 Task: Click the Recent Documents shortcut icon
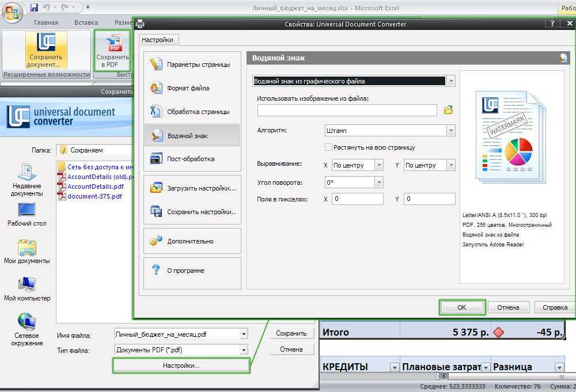point(27,172)
